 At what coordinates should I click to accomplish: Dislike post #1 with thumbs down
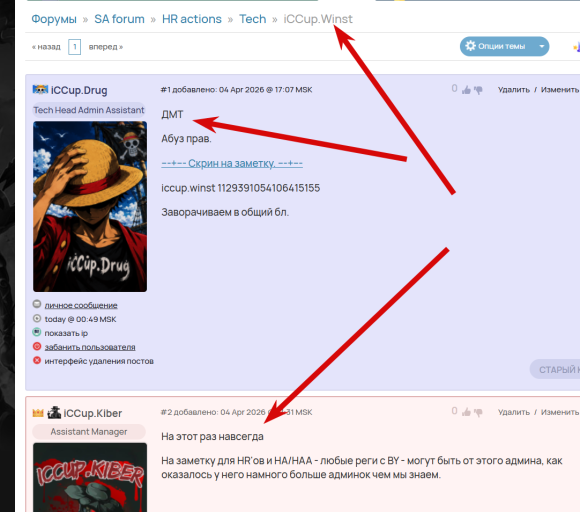pyautogui.click(x=478, y=90)
